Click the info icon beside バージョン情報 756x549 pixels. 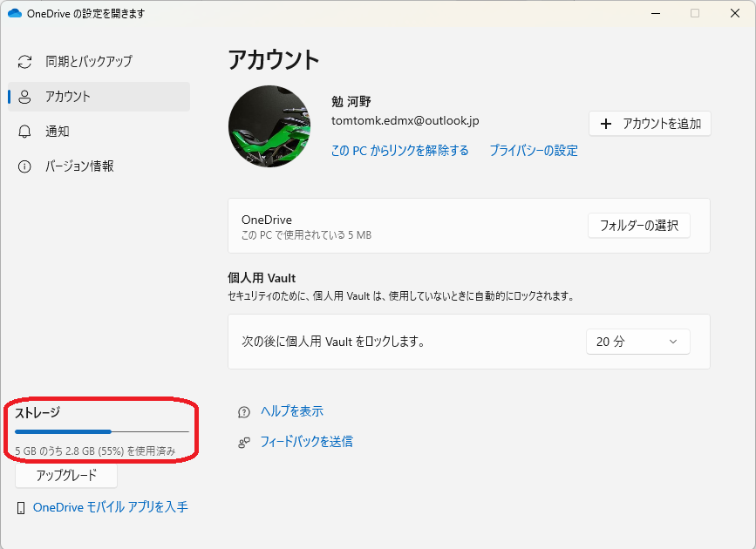click(x=24, y=166)
